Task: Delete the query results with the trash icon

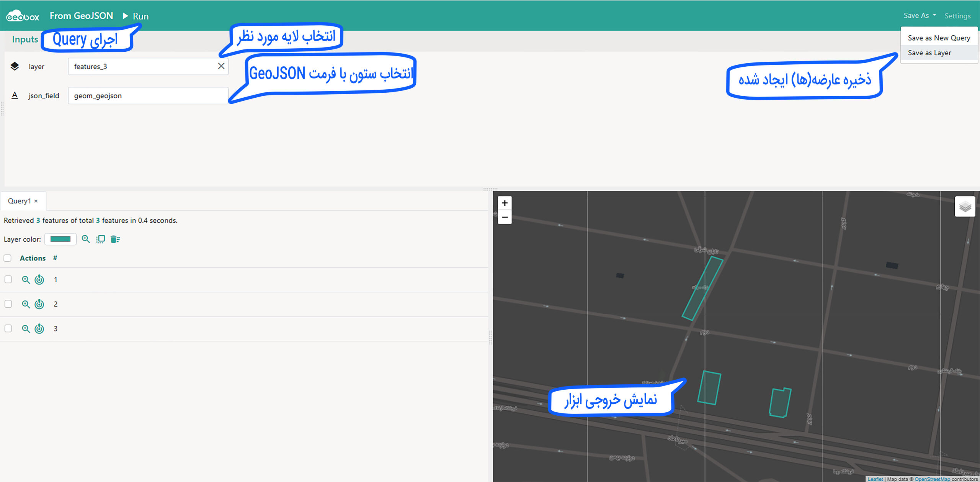Action: click(x=116, y=239)
